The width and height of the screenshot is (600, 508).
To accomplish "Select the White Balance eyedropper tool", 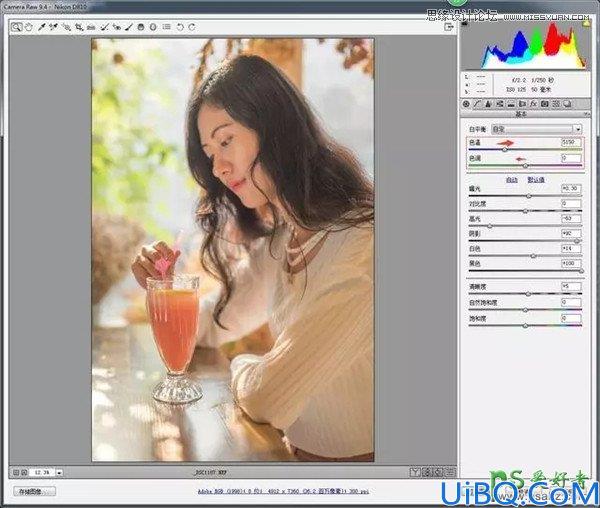I will 41,27.
